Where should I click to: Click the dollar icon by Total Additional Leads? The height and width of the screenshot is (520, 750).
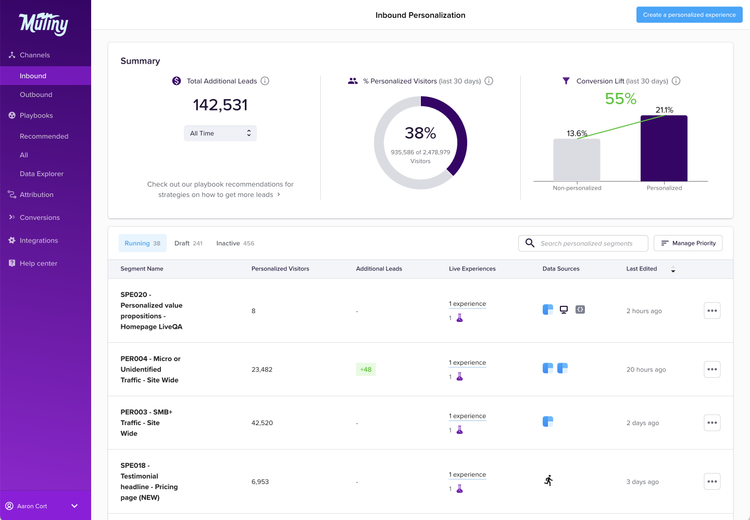click(x=176, y=81)
